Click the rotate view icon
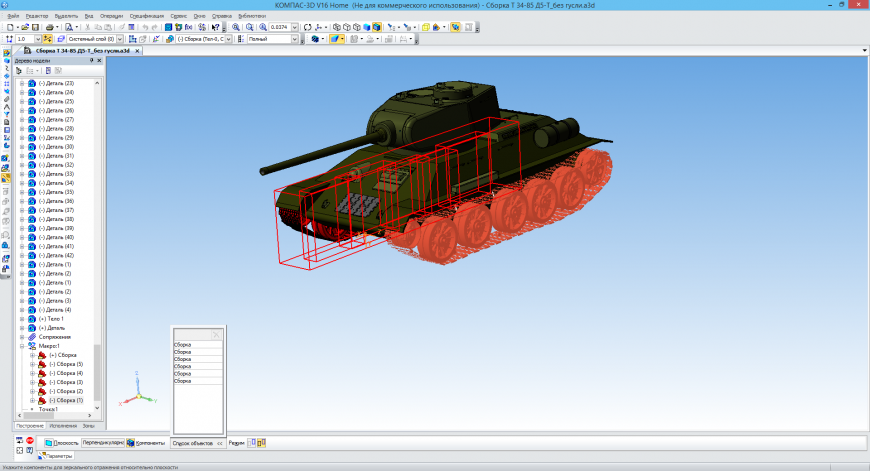 [307, 27]
